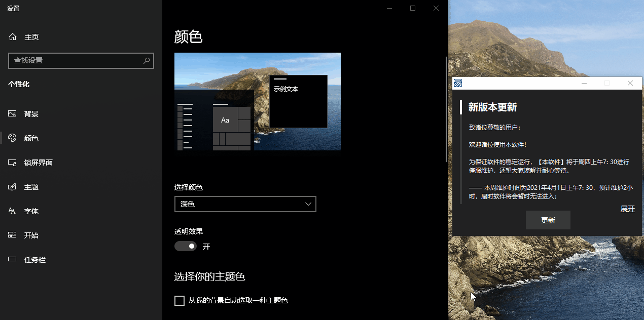Click the 致诸位尊敬的用户 greeting line
The image size is (644, 320).
pos(494,128)
